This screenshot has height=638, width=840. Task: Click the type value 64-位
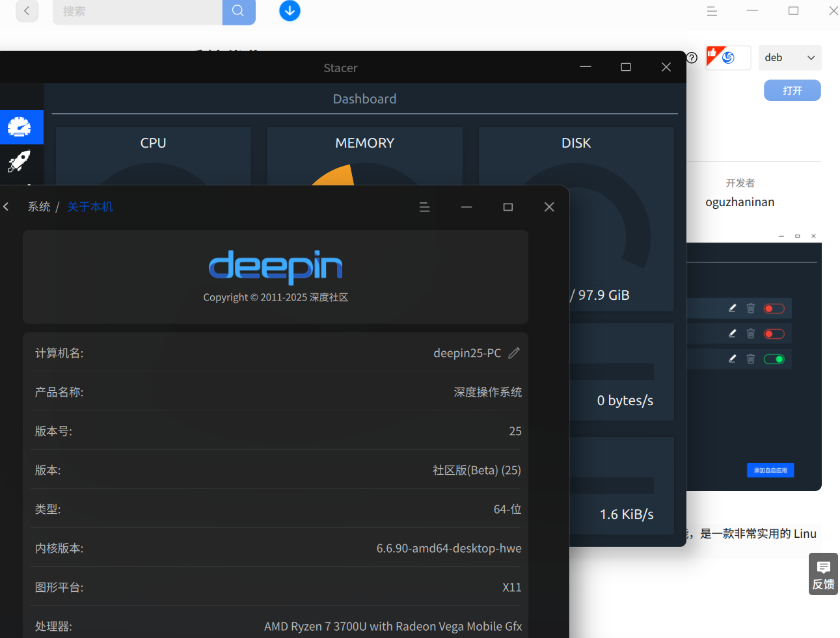(508, 509)
